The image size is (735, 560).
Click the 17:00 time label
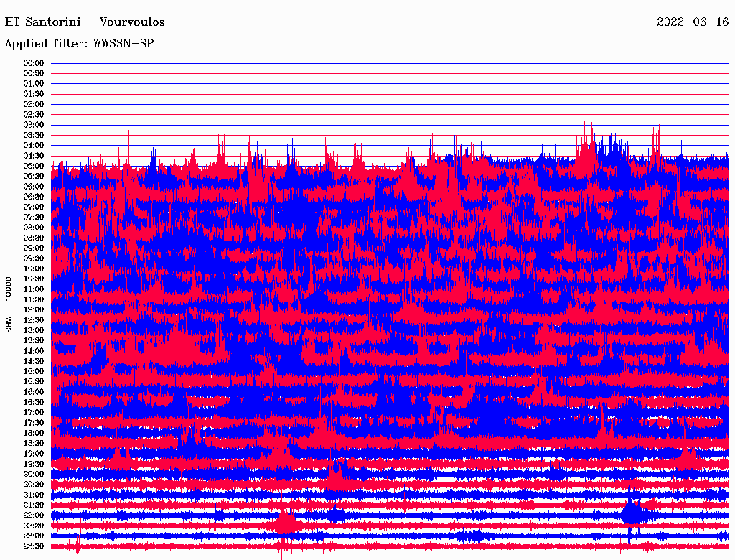[34, 412]
